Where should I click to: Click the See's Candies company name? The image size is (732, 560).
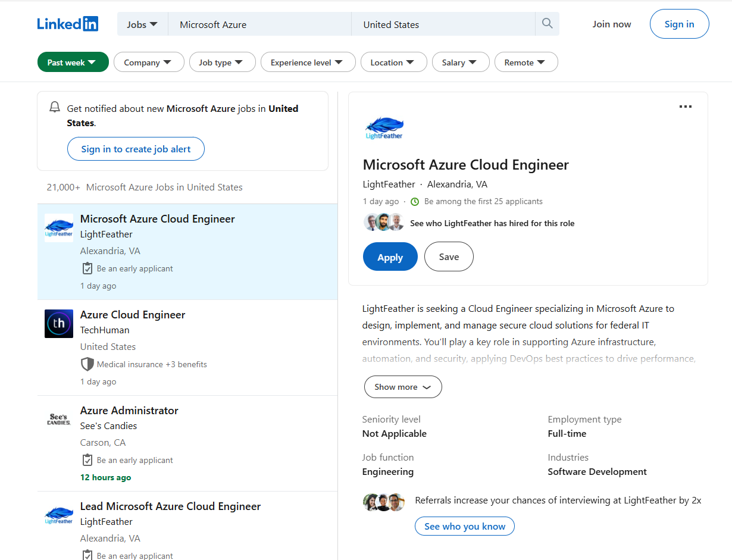point(108,426)
